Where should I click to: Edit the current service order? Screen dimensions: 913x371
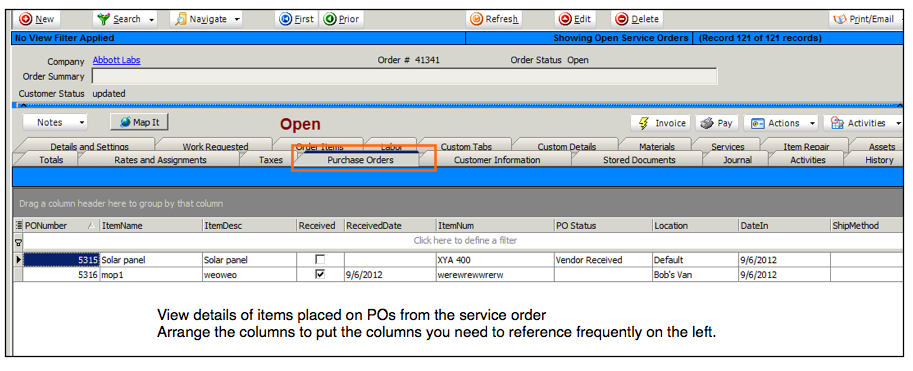[x=575, y=19]
